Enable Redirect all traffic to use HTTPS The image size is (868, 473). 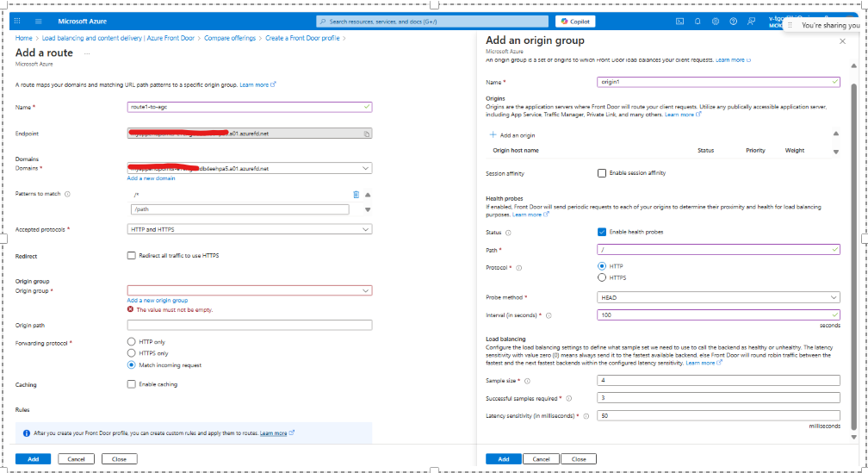[131, 255]
